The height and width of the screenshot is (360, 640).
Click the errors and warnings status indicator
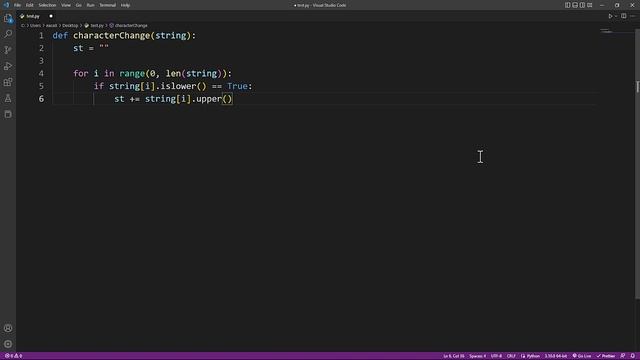click(x=13, y=356)
